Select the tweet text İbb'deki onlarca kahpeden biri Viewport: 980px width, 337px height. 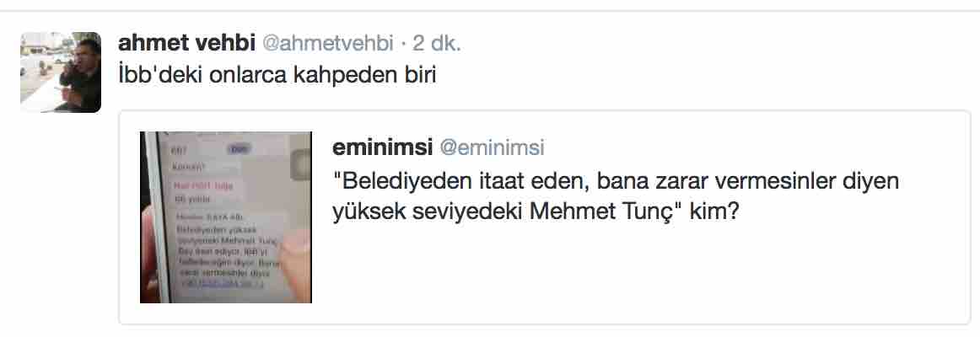click(277, 73)
